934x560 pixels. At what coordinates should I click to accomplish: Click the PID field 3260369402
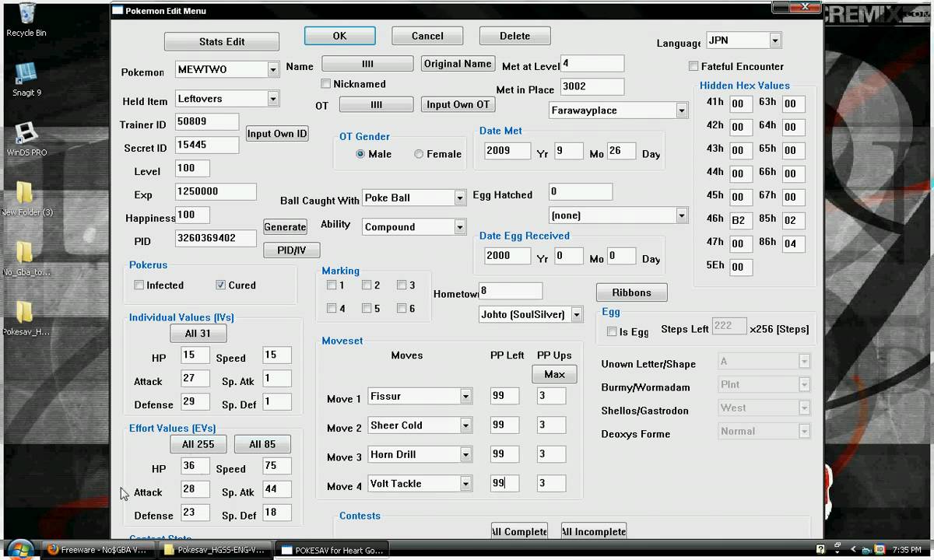click(x=216, y=238)
